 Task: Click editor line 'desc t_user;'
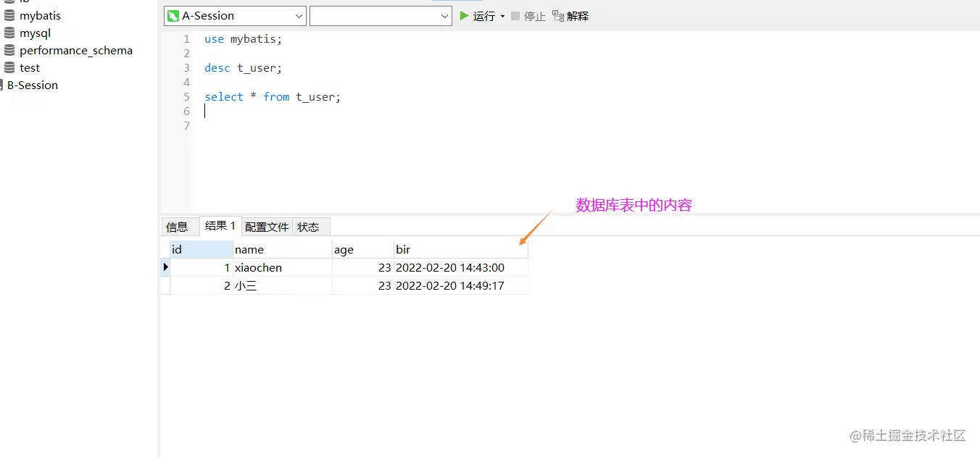click(243, 67)
